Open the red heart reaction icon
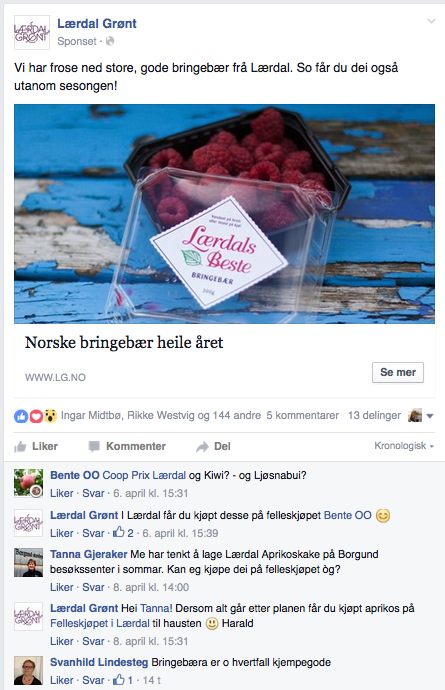This screenshot has height=690, width=445. [x=36, y=416]
